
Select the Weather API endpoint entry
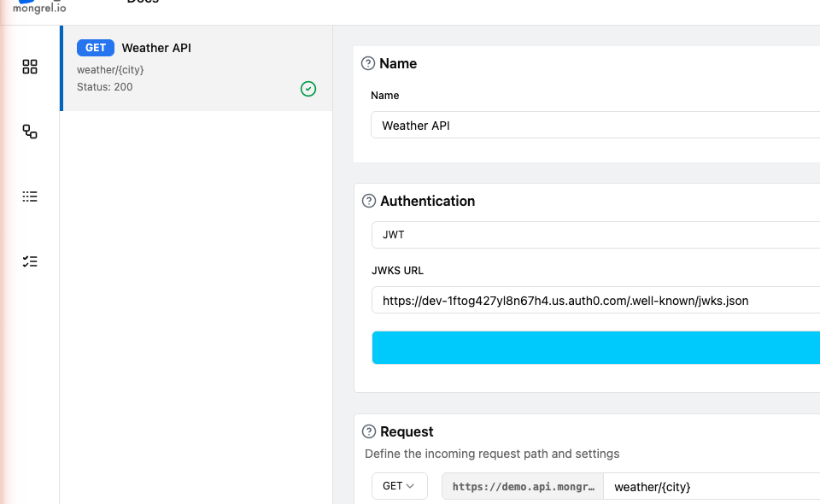click(x=196, y=68)
